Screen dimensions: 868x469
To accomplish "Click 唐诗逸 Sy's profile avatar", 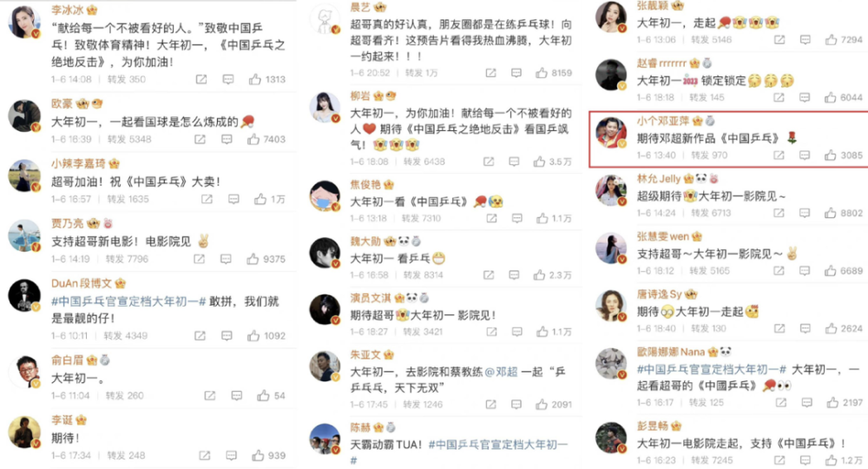I will click(610, 305).
